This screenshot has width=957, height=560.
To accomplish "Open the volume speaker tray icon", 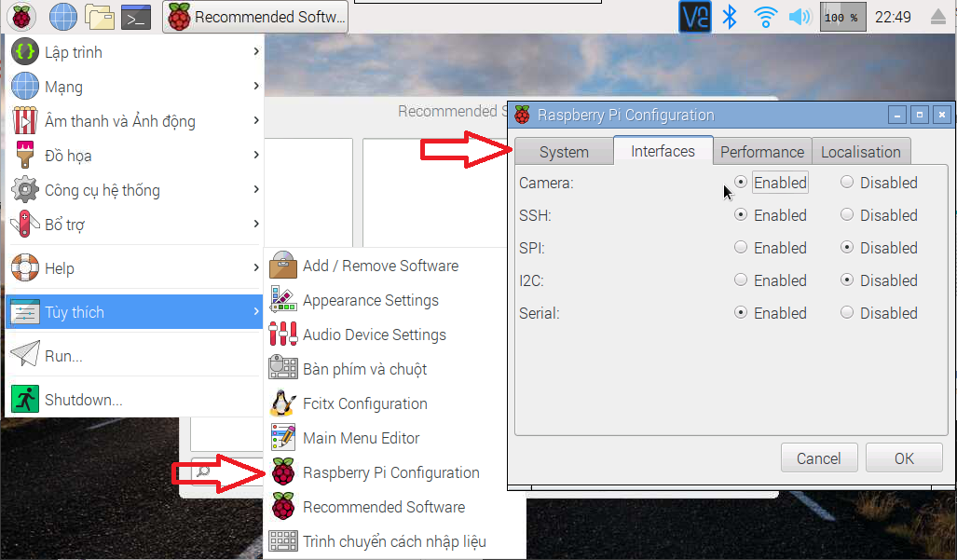I will click(800, 17).
